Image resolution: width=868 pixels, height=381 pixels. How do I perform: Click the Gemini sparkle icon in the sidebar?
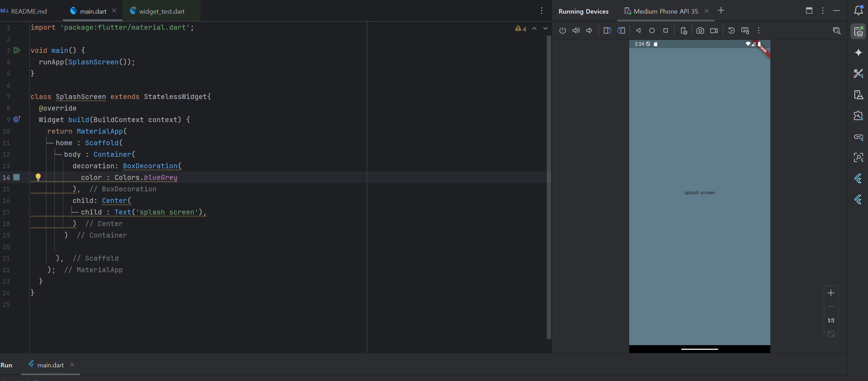coord(858,53)
